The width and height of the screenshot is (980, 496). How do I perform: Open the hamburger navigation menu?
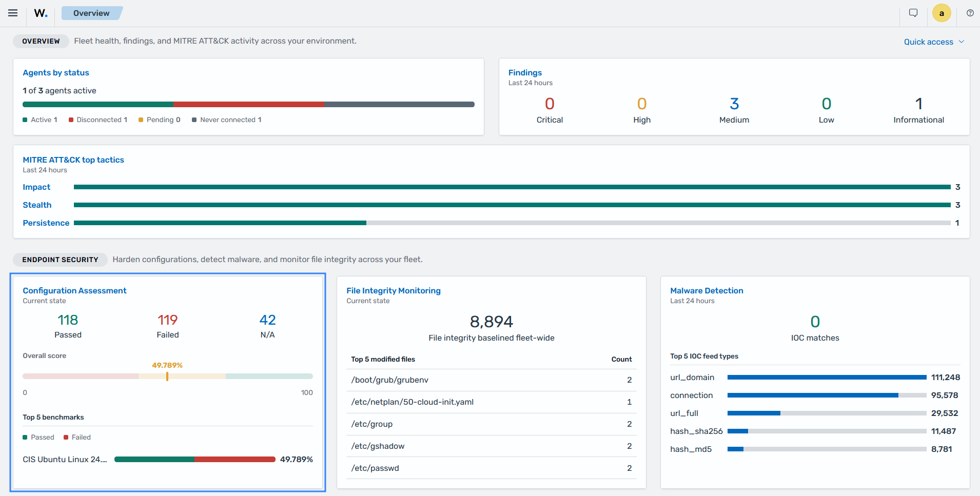13,13
